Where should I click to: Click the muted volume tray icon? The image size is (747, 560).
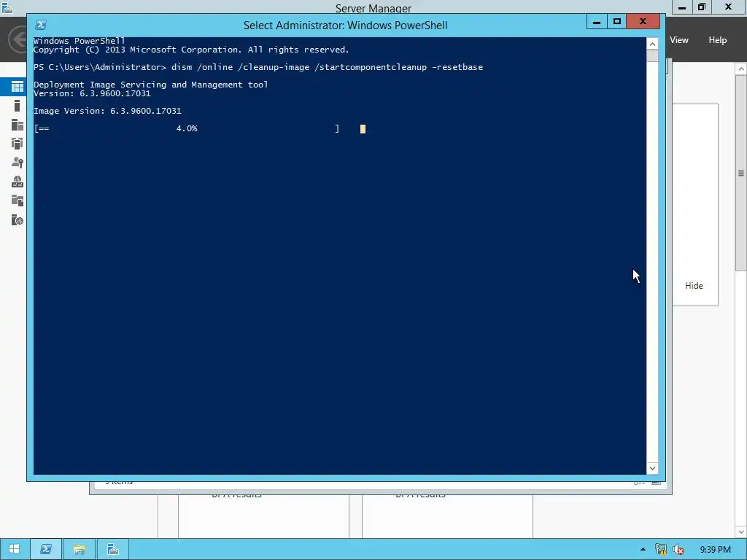click(678, 549)
